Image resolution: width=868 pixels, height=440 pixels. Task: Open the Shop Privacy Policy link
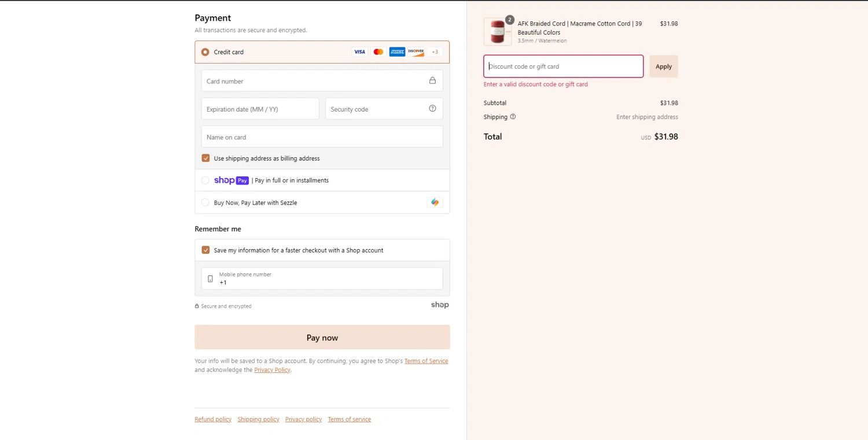pyautogui.click(x=272, y=370)
